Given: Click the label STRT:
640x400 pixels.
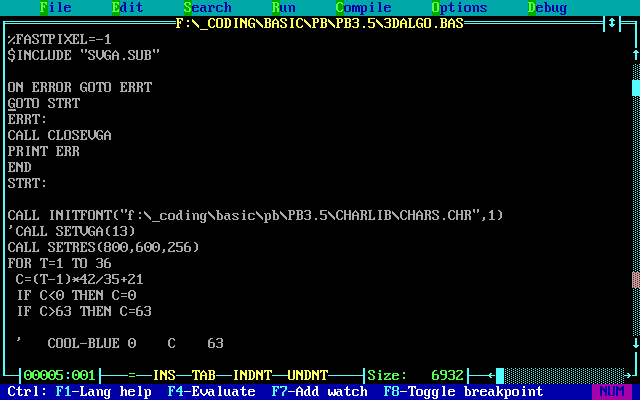Looking at the screenshot, I should coord(27,183).
